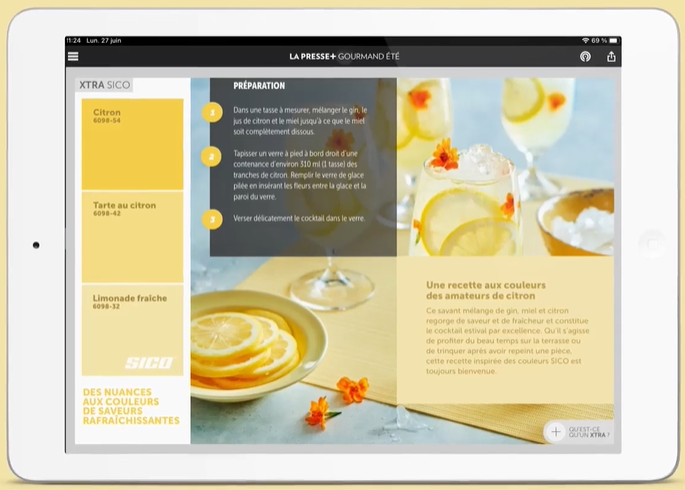Viewport: 685px width, 490px height.
Task: Tap the PRÉPARATION heading
Action: tap(259, 87)
